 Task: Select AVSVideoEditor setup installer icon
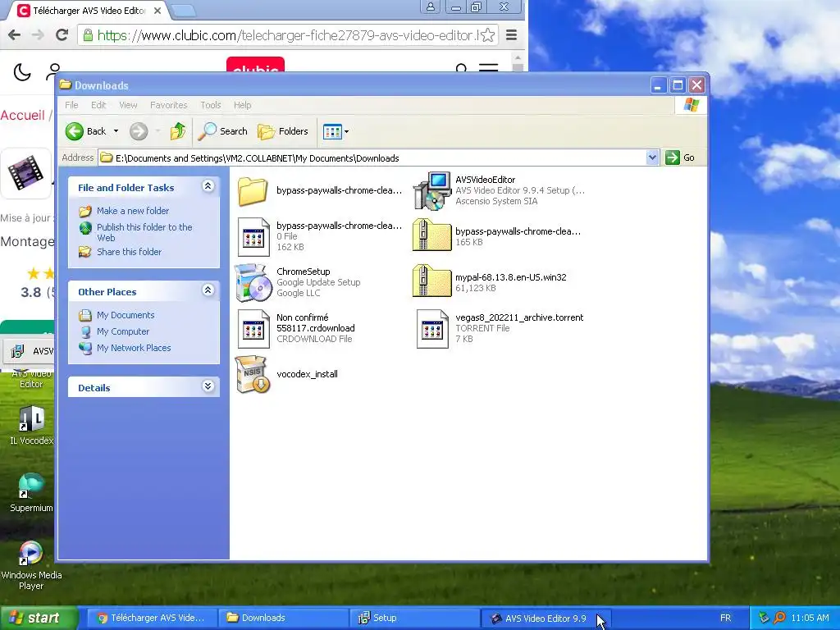(x=431, y=190)
